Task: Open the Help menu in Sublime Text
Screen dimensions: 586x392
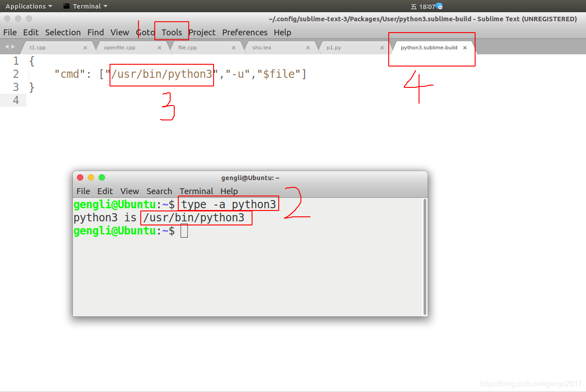Action: pos(282,32)
